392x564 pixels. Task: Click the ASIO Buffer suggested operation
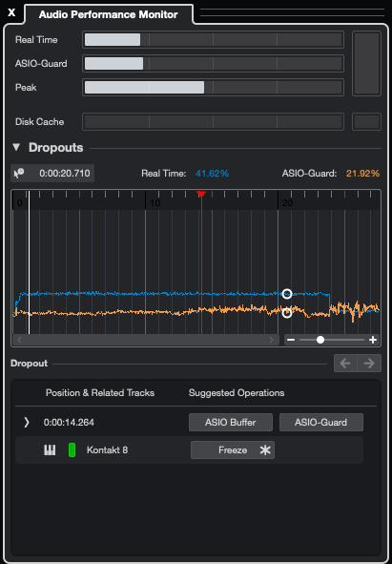[231, 422]
